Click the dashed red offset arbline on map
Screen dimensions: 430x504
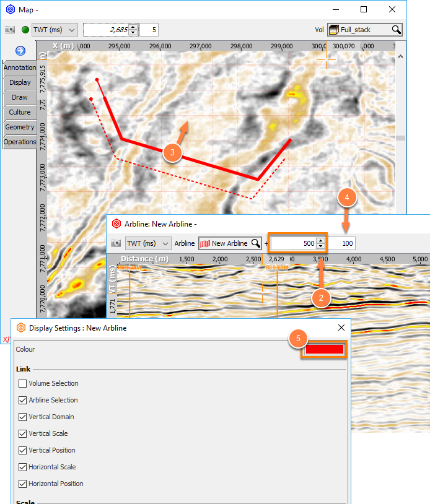183,179
